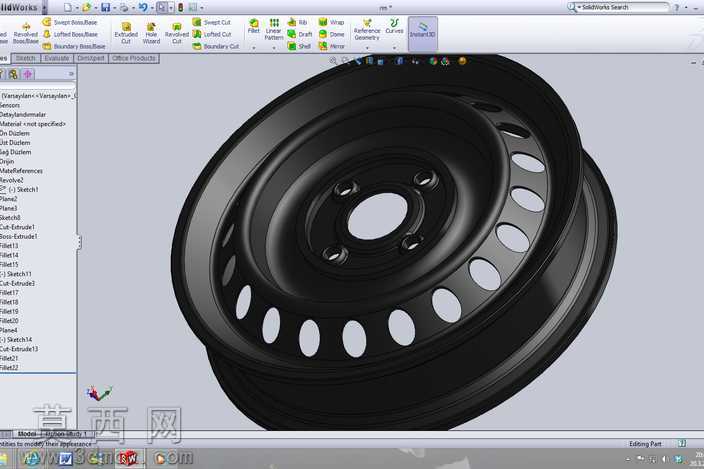Click the SolidWorks taskbar icon

(130, 458)
